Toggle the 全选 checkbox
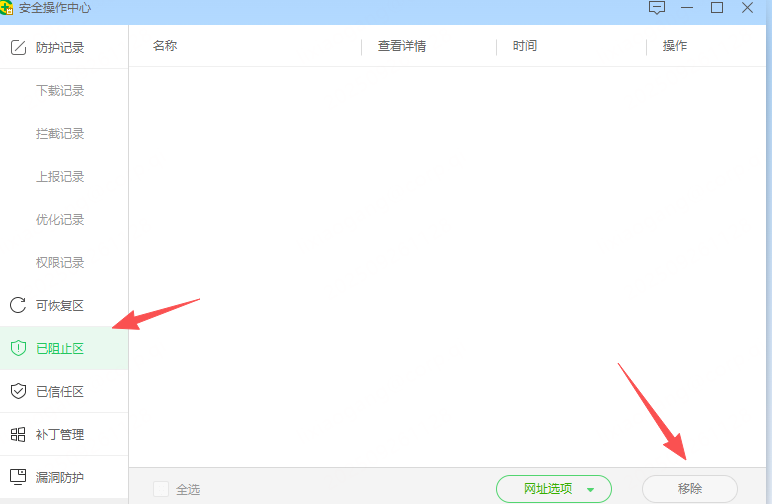This screenshot has height=504, width=772. tap(161, 489)
